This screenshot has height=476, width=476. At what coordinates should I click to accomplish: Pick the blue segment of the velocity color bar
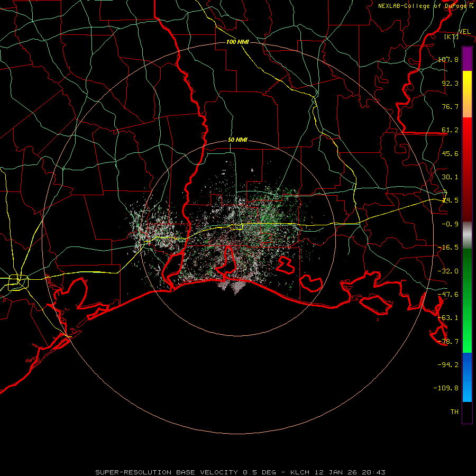467,377
